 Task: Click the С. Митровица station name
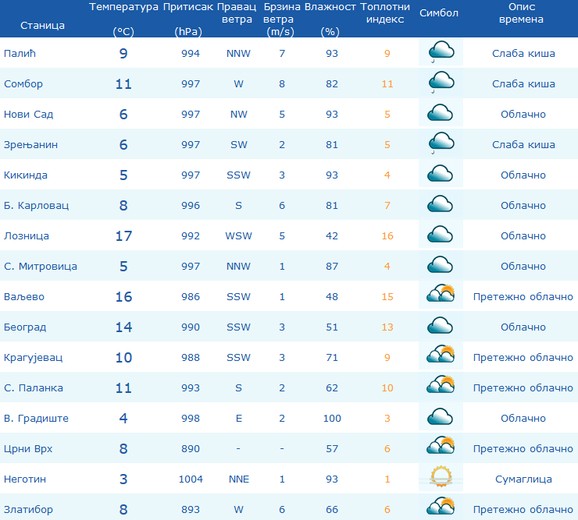pyautogui.click(x=41, y=266)
